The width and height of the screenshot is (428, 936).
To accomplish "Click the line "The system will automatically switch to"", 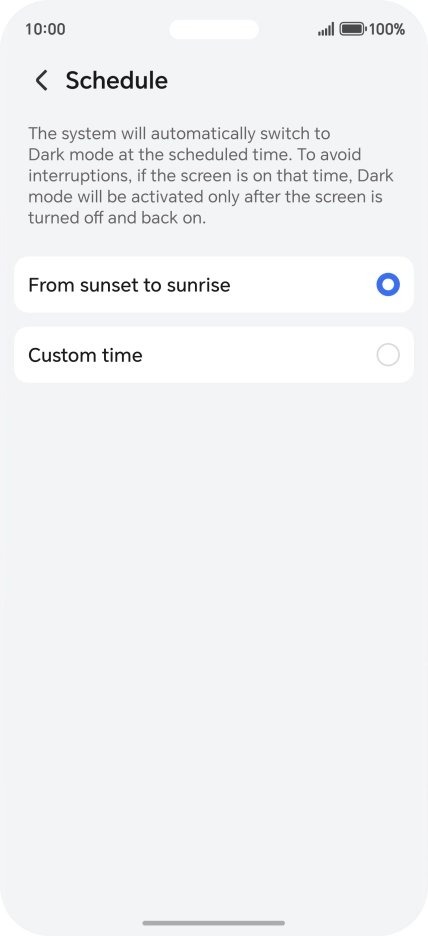I will [179, 133].
